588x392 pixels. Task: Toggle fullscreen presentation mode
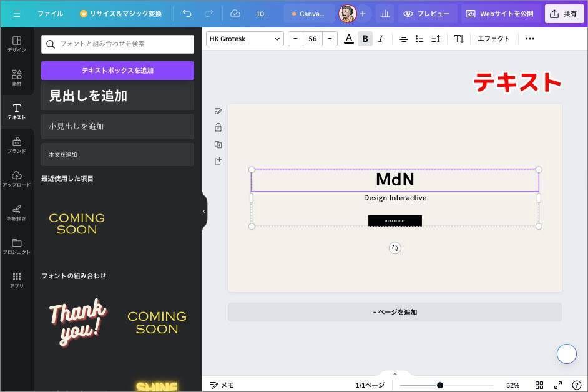point(558,385)
